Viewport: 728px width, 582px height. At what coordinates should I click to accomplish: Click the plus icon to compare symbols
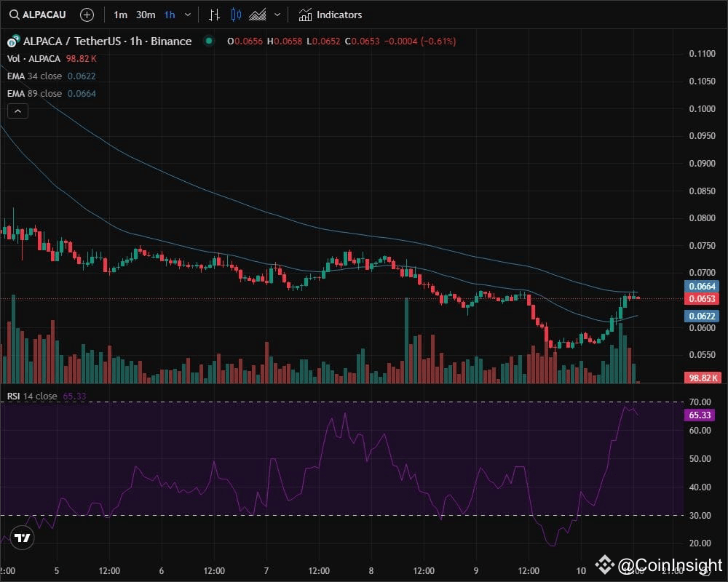pyautogui.click(x=87, y=15)
